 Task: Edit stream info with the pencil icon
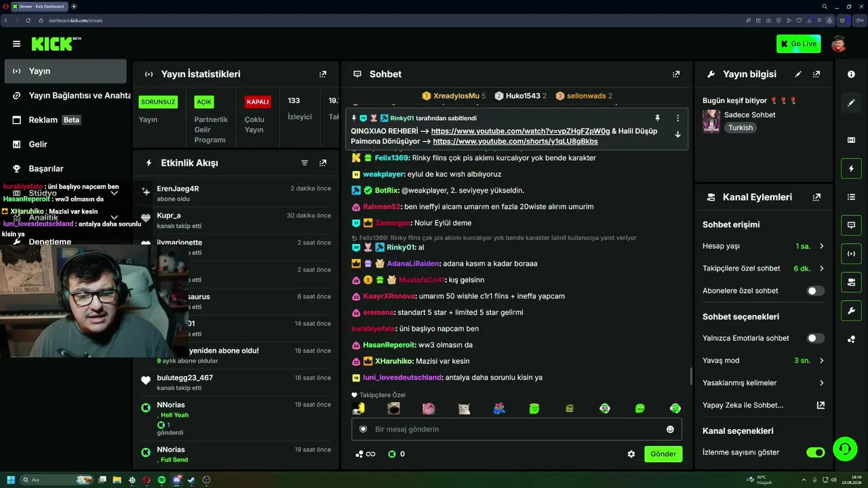pos(798,74)
